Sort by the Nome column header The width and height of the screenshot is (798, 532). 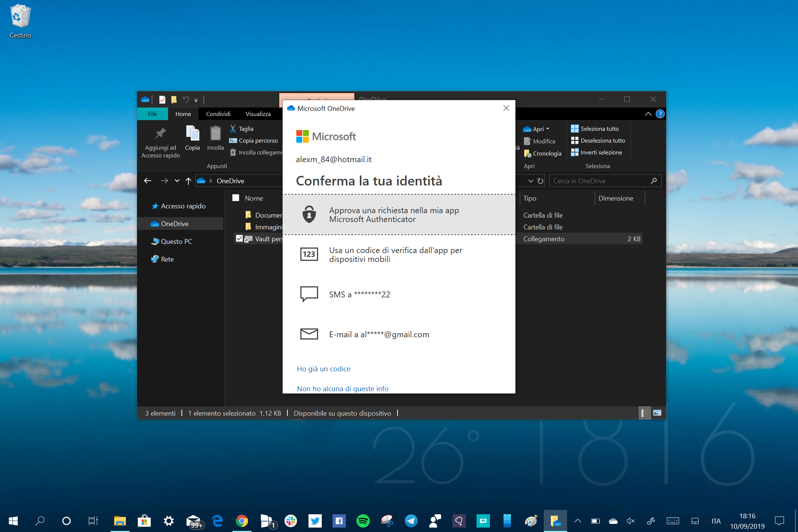tap(254, 198)
